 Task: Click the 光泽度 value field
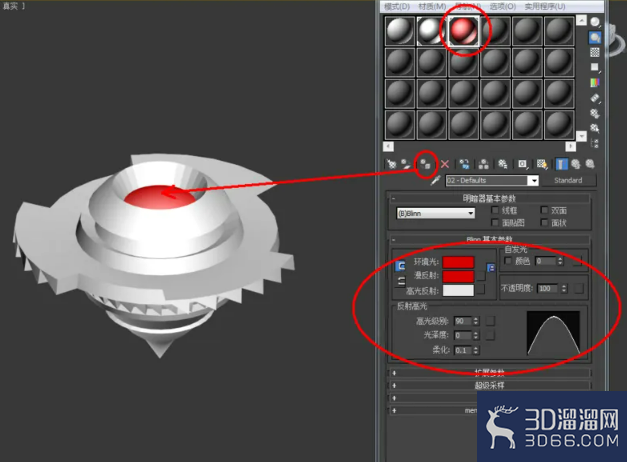pyautogui.click(x=463, y=336)
